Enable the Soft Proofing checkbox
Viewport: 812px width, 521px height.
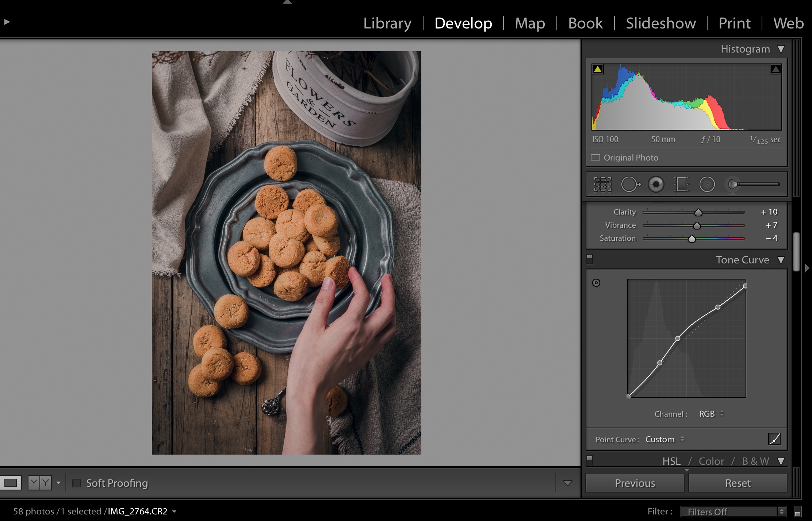click(x=77, y=483)
